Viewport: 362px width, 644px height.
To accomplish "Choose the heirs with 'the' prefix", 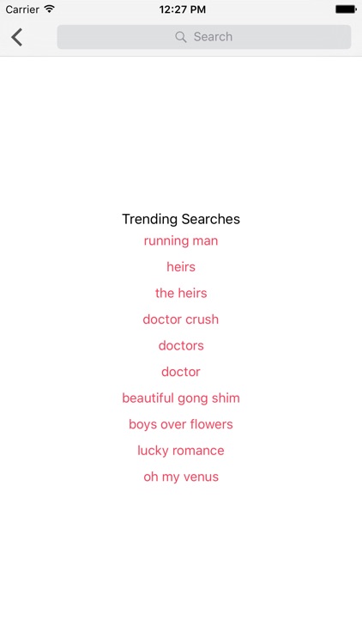I will point(181,294).
